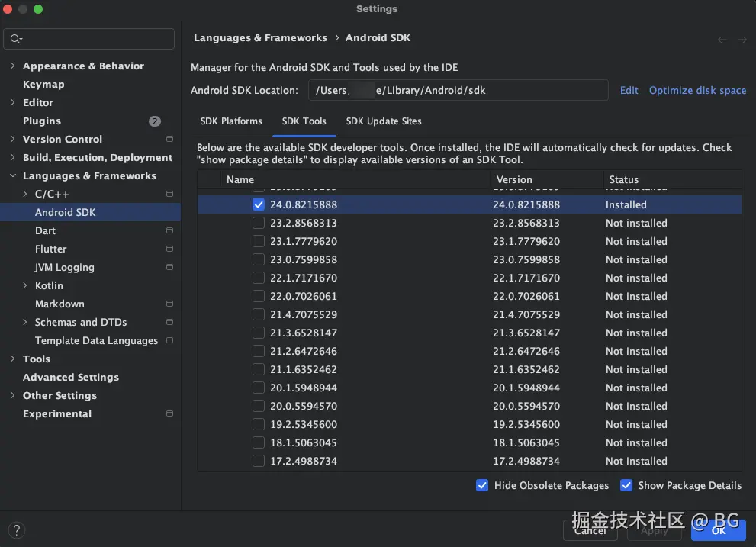Click the modified-settings indicator beside JVM Logging

pos(169,267)
